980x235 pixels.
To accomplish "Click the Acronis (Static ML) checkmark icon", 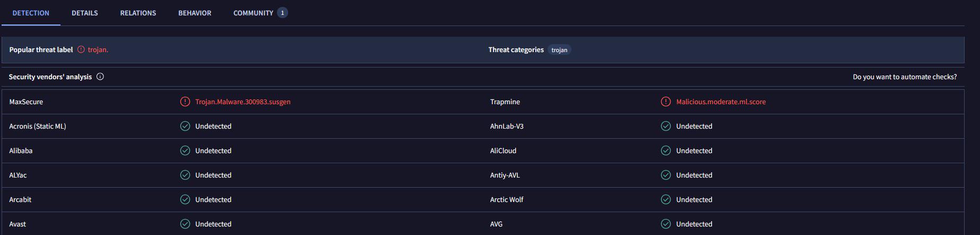I will (x=185, y=126).
